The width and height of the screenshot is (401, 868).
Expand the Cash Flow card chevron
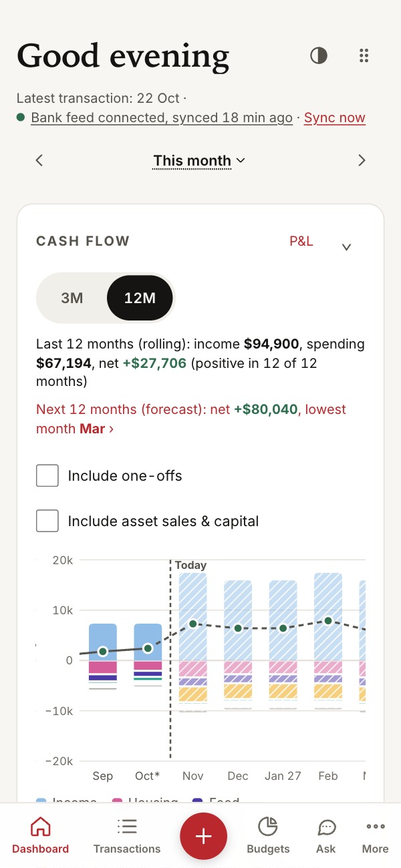(x=346, y=247)
